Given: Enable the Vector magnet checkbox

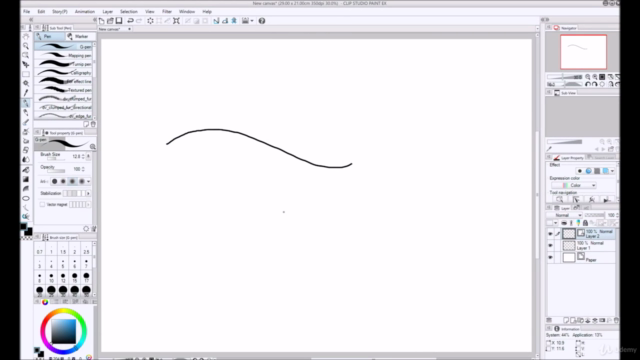Looking at the screenshot, I should coord(42,204).
